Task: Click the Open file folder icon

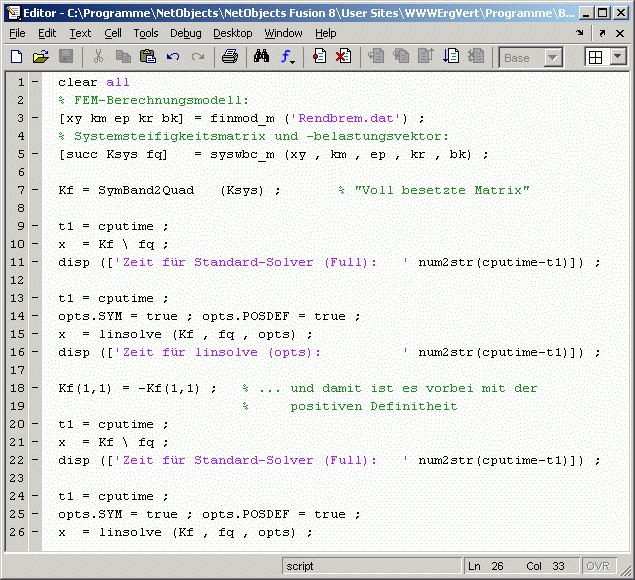Action: (x=40, y=57)
